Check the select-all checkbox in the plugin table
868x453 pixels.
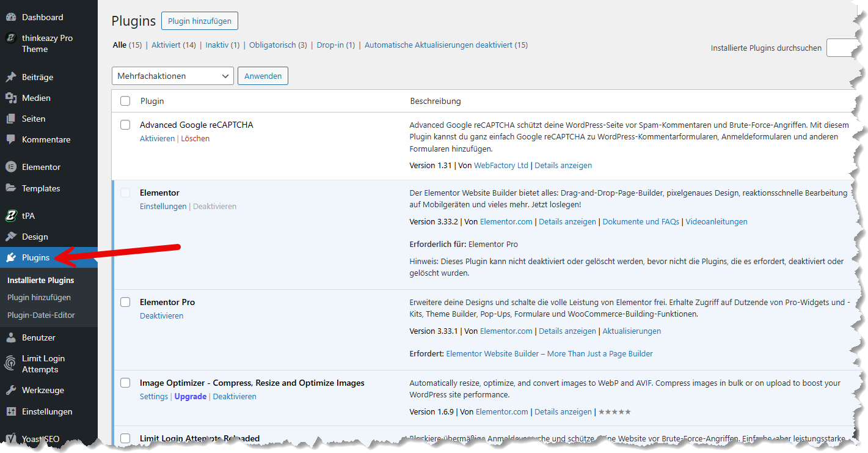[x=125, y=101]
